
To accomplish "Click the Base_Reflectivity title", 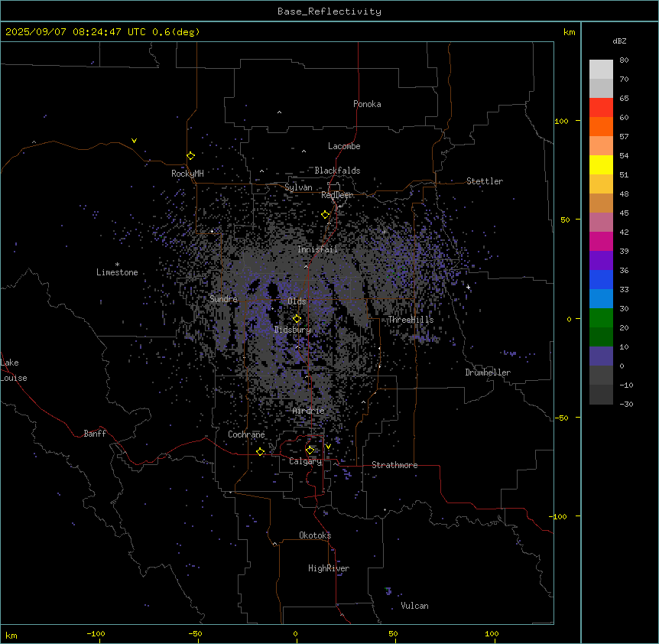I will 329,11.
